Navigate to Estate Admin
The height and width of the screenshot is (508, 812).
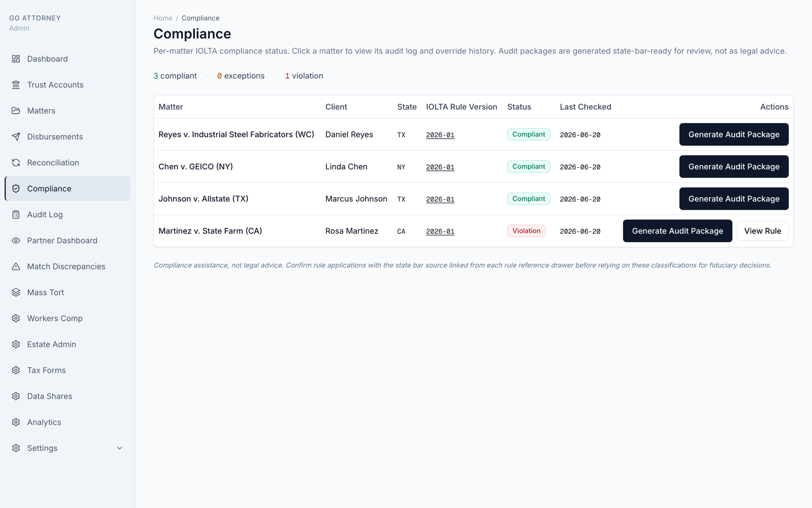pos(67,344)
